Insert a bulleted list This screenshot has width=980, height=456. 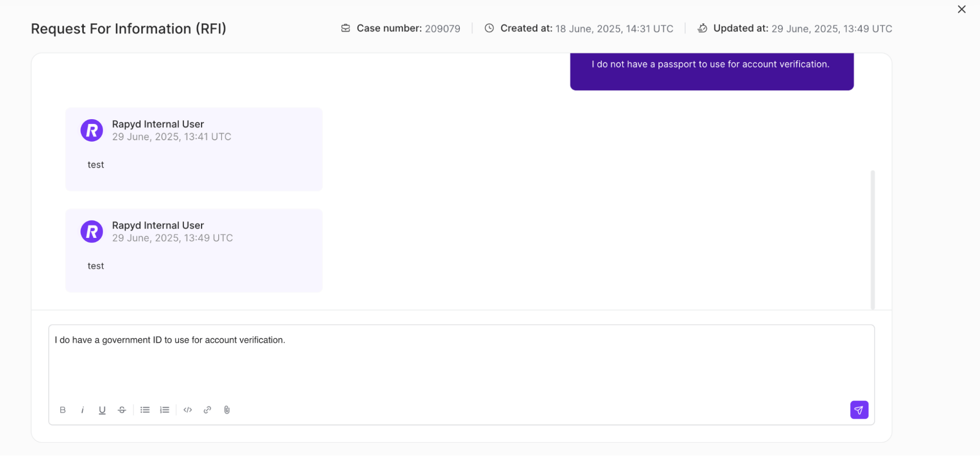tap(145, 410)
